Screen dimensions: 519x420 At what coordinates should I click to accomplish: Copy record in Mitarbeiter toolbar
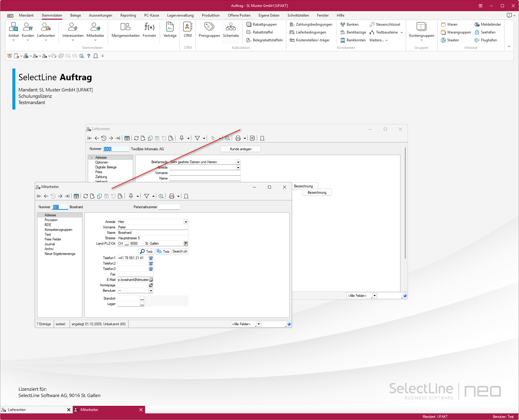point(100,196)
